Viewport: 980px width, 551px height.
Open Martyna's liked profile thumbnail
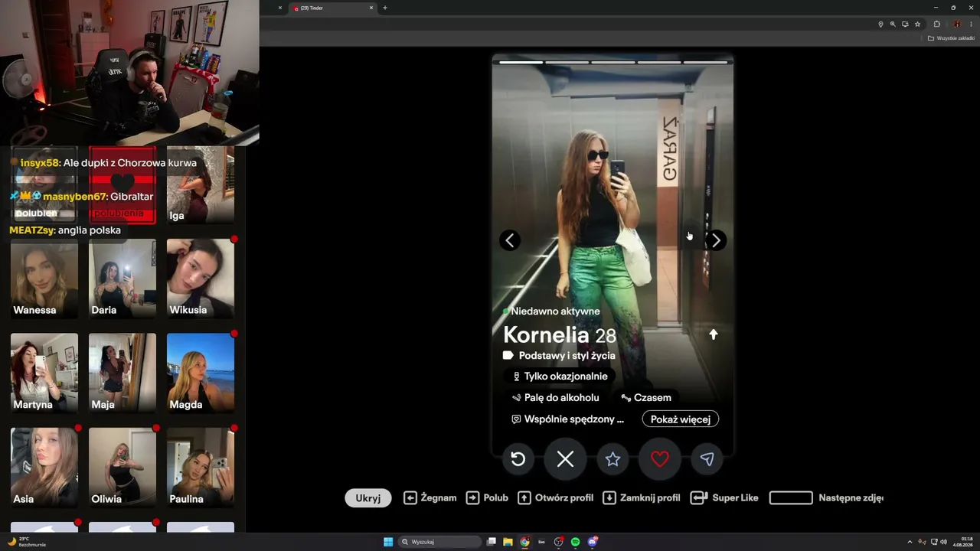[44, 373]
